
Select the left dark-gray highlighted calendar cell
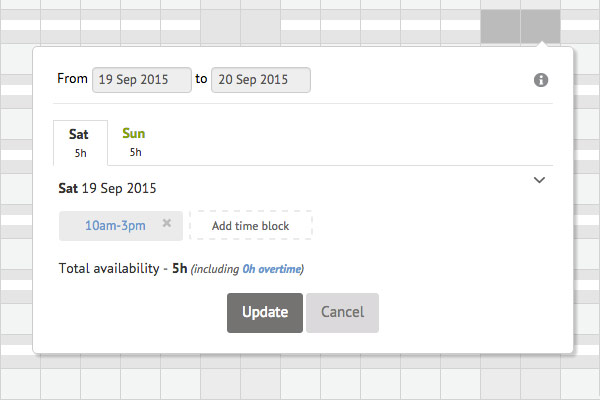point(500,26)
